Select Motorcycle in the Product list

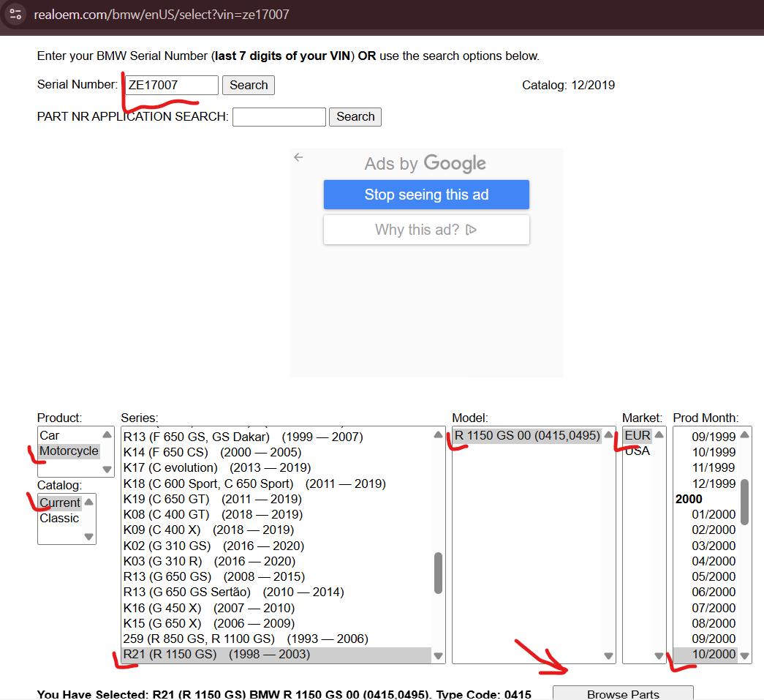pos(69,451)
